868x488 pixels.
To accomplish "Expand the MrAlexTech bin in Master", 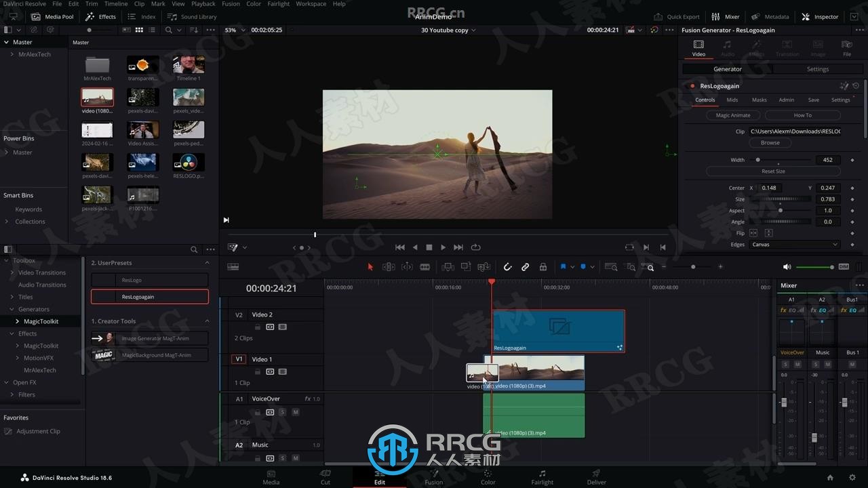I will coord(12,54).
